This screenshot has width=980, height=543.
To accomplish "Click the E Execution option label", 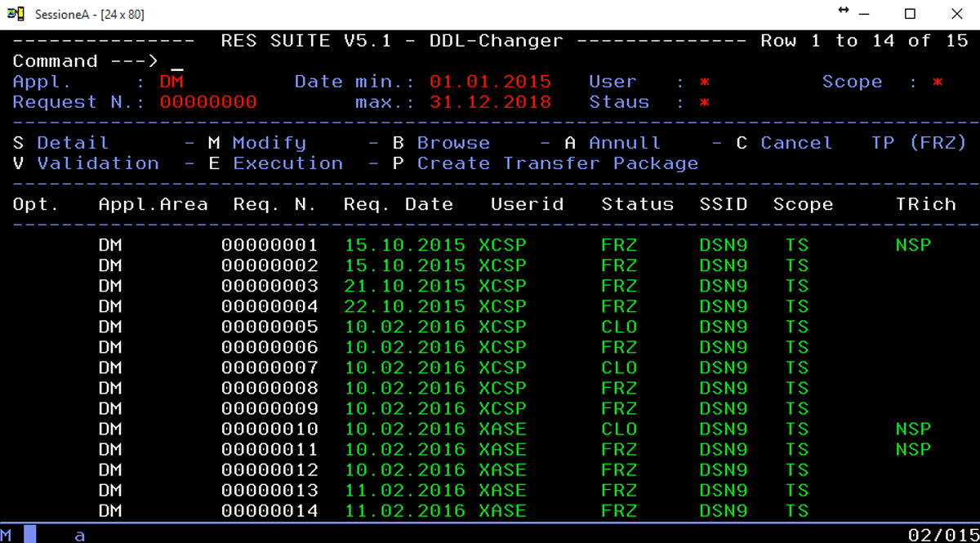I will click(x=276, y=163).
